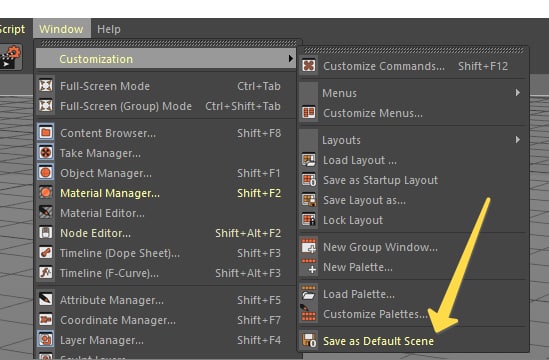The height and width of the screenshot is (360, 549).
Task: Click the Object Manager icon
Action: pos(46,173)
